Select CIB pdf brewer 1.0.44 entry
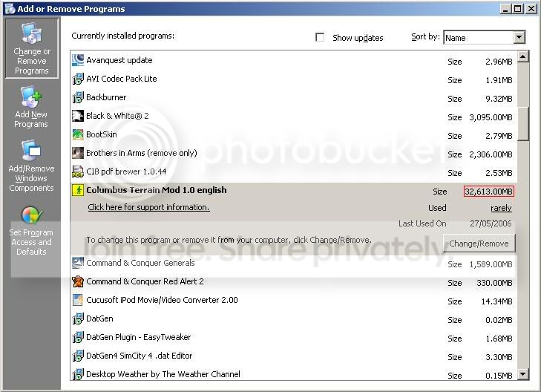Viewport: 541px width, 392px height. coord(294,171)
